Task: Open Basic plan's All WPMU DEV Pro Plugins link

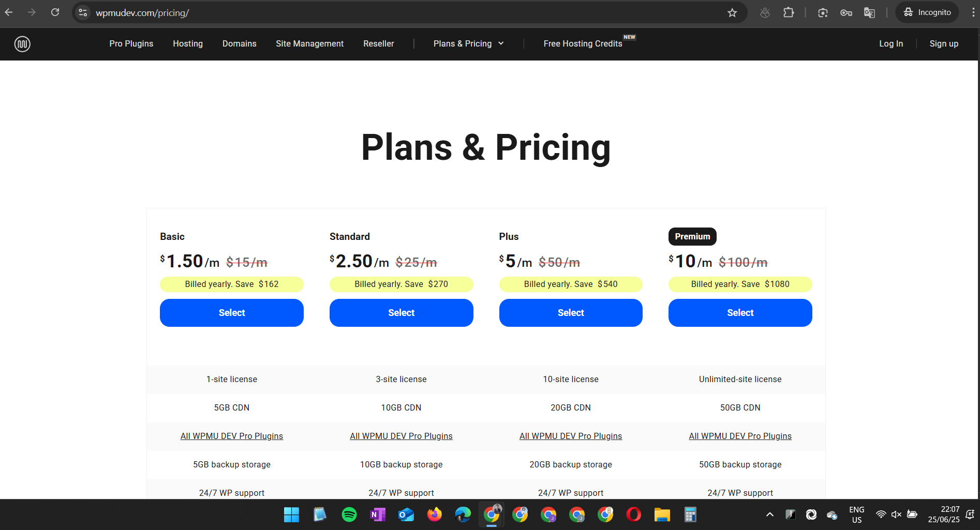Action: (232, 436)
